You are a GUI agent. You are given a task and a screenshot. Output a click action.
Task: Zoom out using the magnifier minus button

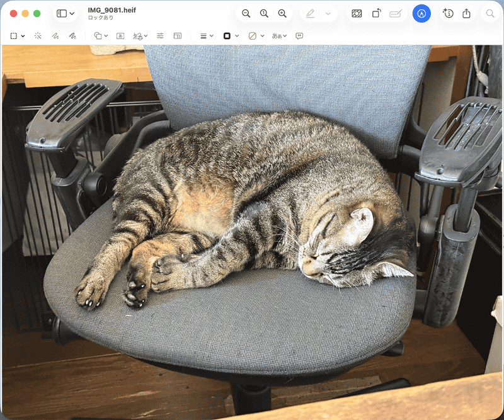(246, 12)
